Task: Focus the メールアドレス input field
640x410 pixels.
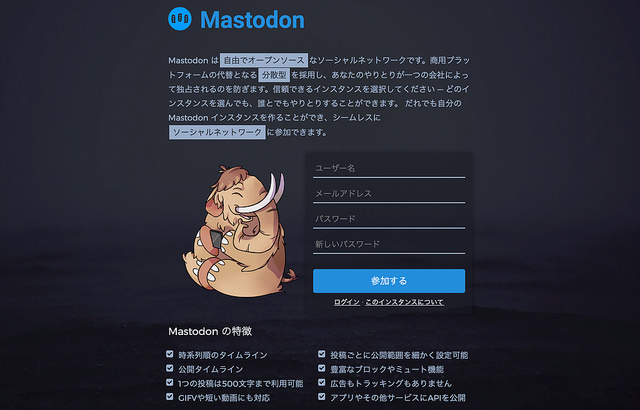Action: pos(389,194)
